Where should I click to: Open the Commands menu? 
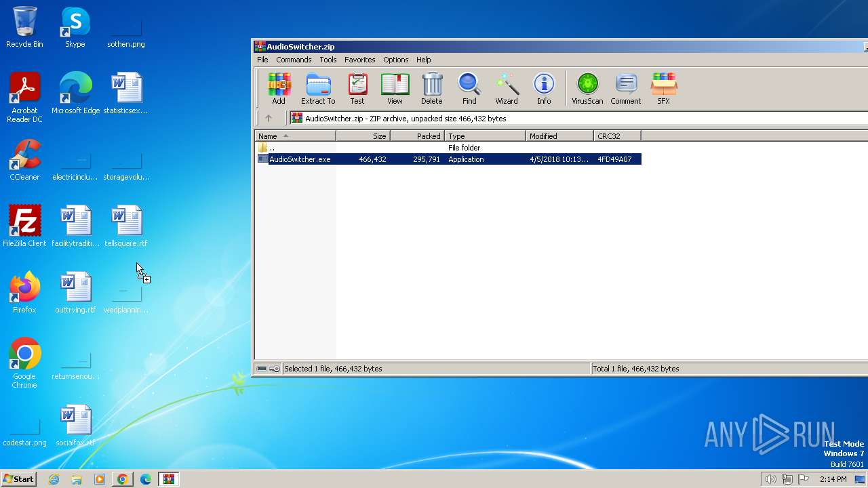pos(294,60)
